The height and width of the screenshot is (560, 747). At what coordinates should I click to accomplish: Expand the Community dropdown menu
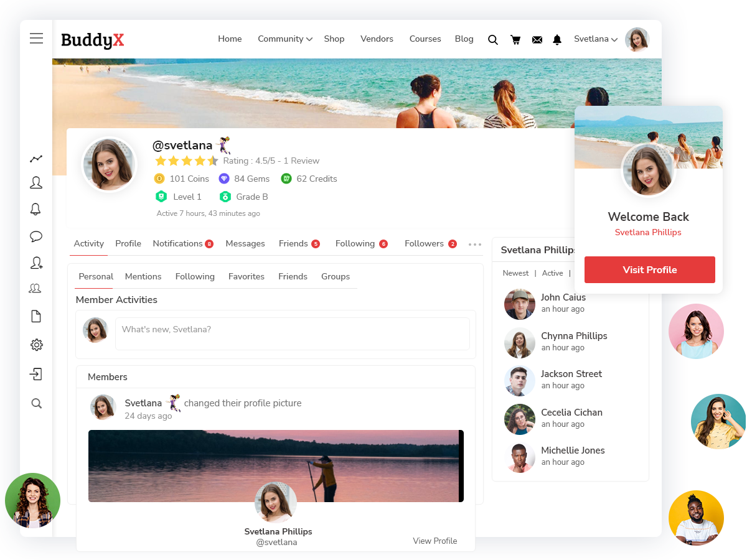[x=284, y=39]
